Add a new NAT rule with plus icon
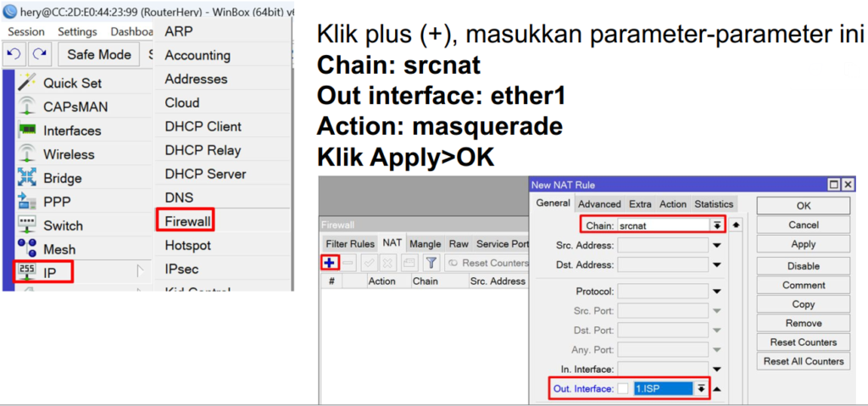 [x=330, y=263]
